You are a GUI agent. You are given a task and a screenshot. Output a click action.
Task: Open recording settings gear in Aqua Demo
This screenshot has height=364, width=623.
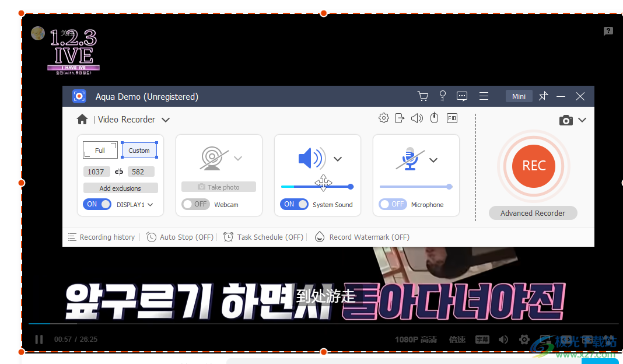(383, 118)
